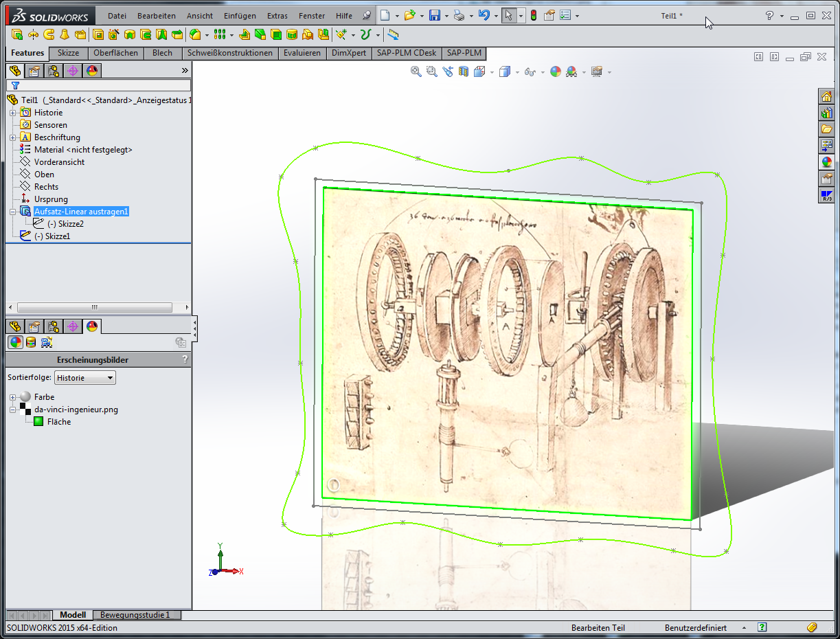Click the Lofted Boss feature icon
Screen dimensions: 840x639
tap(65, 34)
